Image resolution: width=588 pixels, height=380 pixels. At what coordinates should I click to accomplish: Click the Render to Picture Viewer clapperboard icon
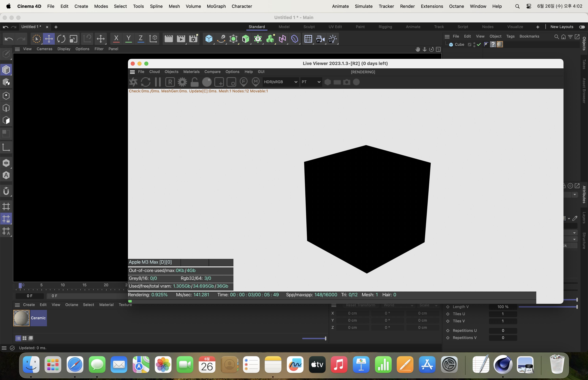point(181,39)
